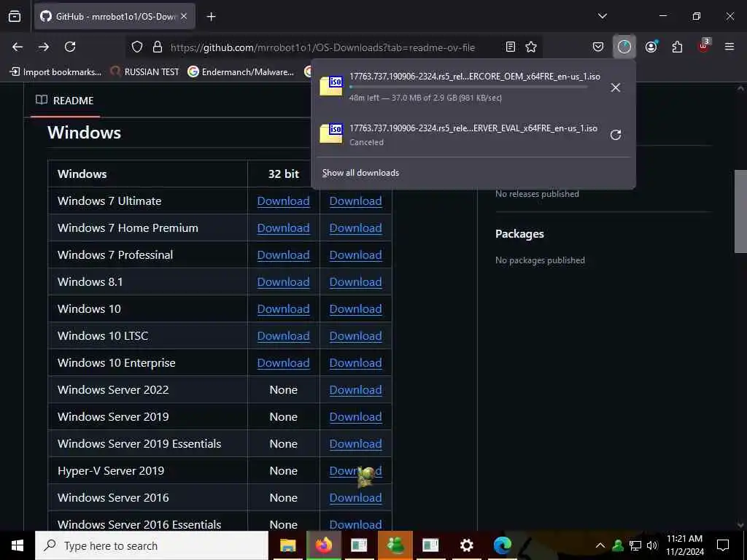This screenshot has width=747, height=560.
Task: Click the network icon in system tray
Action: (635, 545)
